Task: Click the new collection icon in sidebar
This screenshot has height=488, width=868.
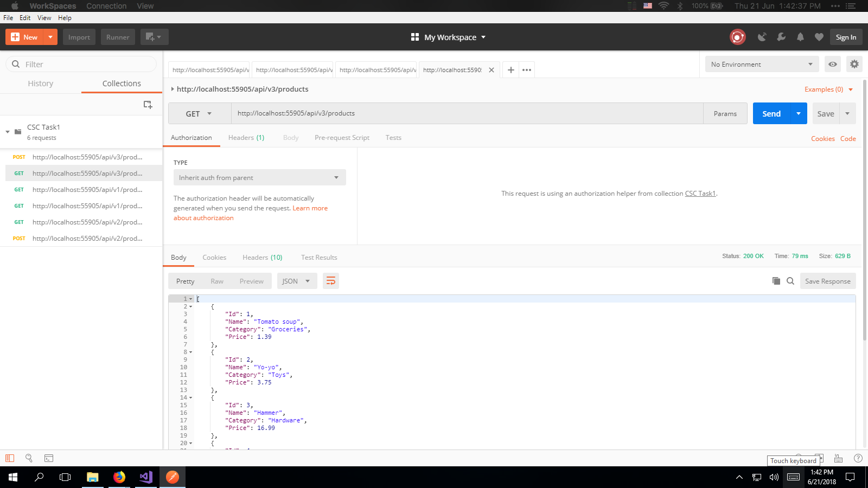Action: 148,105
